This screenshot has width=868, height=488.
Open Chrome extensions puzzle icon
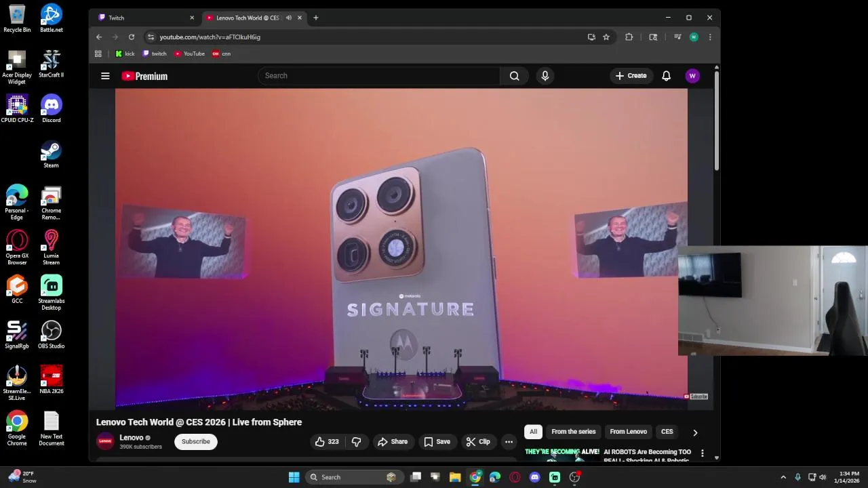click(x=629, y=37)
